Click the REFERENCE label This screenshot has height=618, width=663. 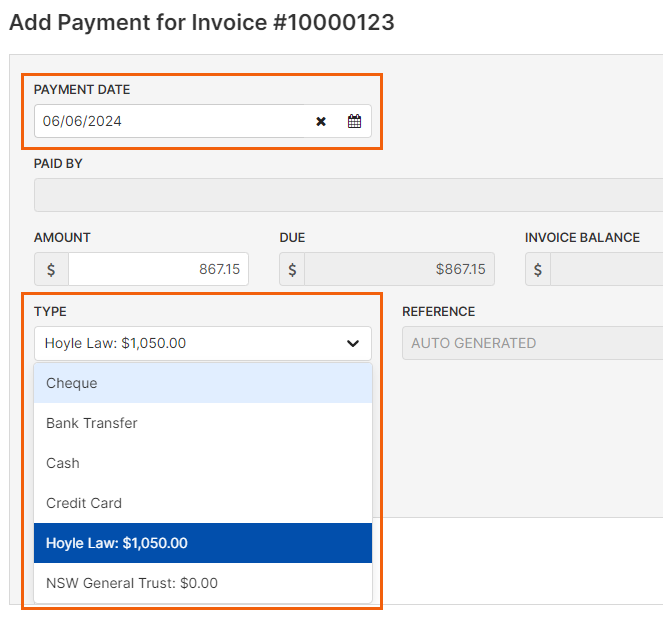tap(438, 312)
